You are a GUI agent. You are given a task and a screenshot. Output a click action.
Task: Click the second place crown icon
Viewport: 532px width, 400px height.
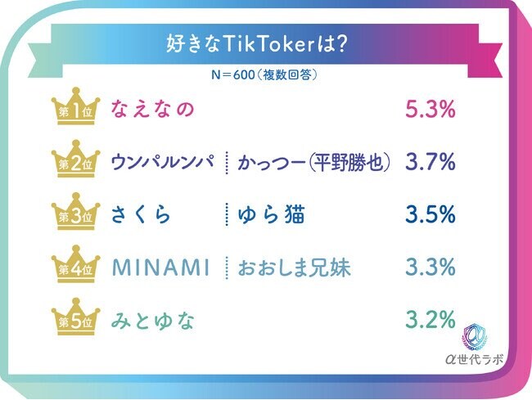click(x=76, y=161)
